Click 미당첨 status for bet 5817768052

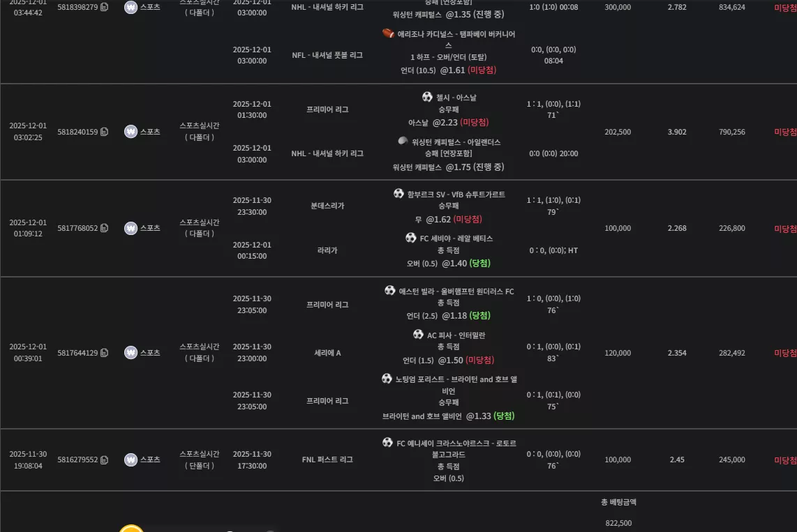tap(785, 229)
